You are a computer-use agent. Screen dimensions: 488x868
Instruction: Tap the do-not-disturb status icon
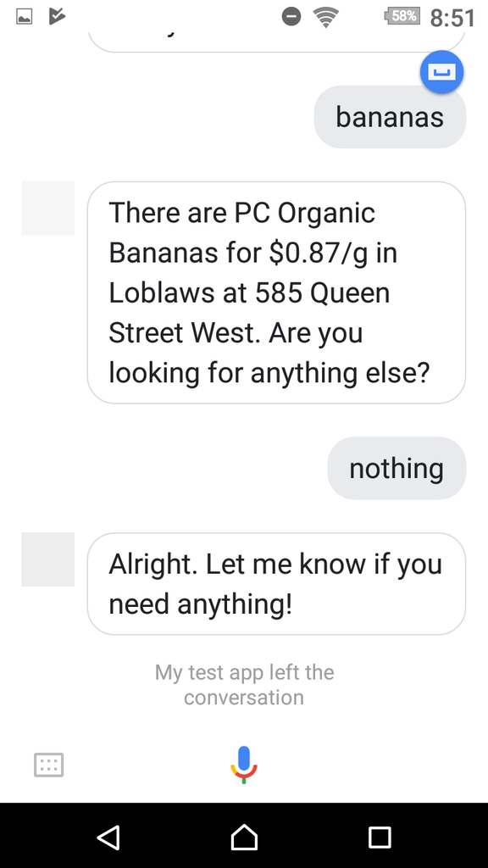291,17
